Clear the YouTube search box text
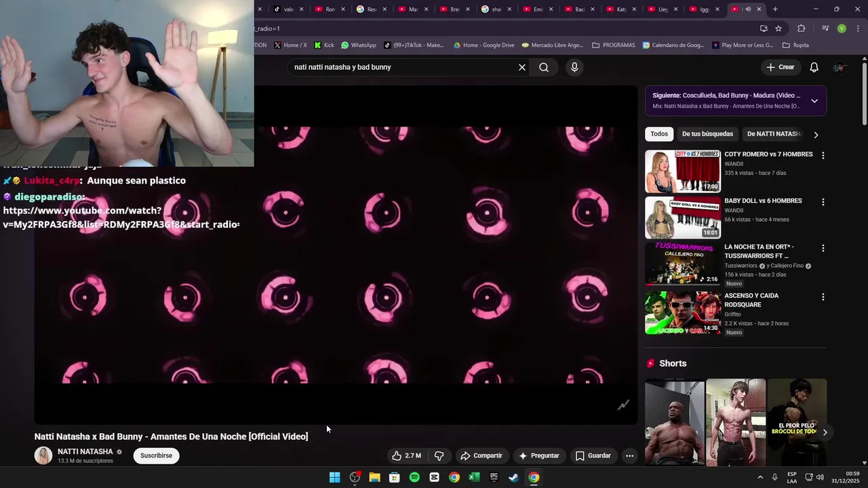The width and height of the screenshot is (868, 488). 522,67
